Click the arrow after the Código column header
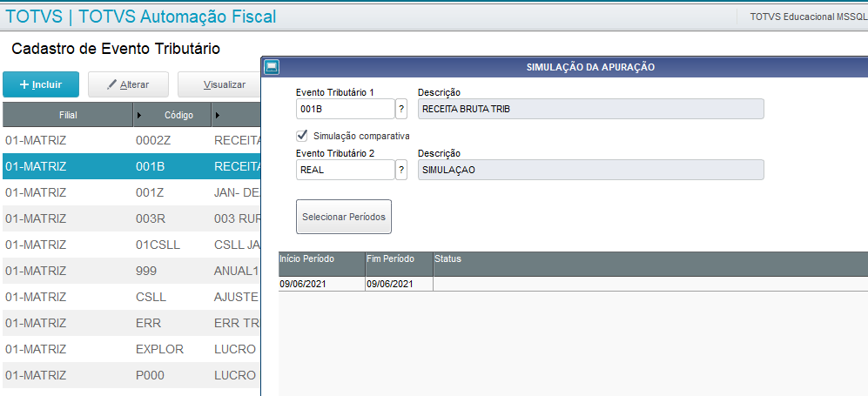The image size is (868, 396). (218, 115)
